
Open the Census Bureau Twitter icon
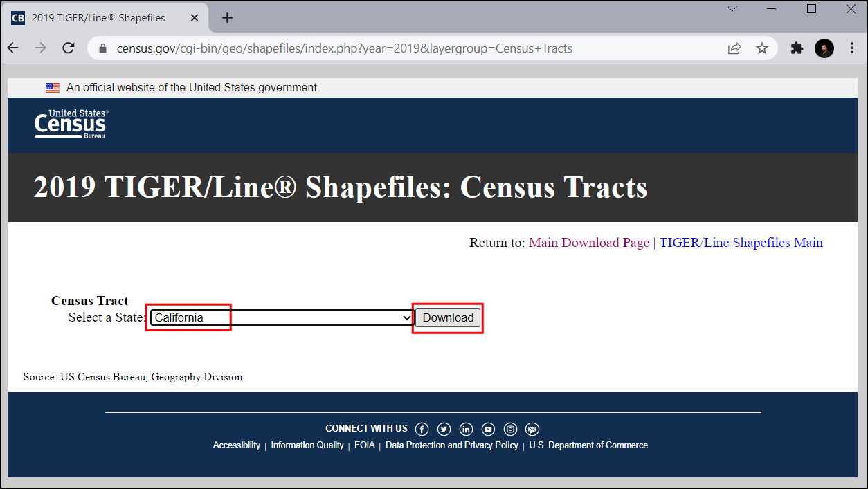pos(444,430)
